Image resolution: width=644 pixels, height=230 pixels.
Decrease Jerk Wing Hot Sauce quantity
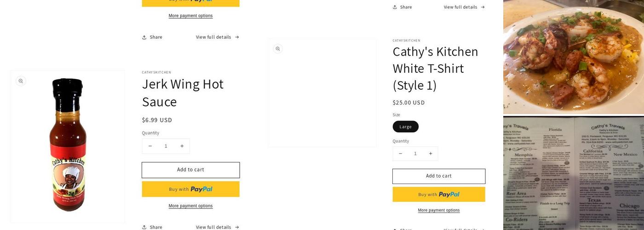[150, 146]
